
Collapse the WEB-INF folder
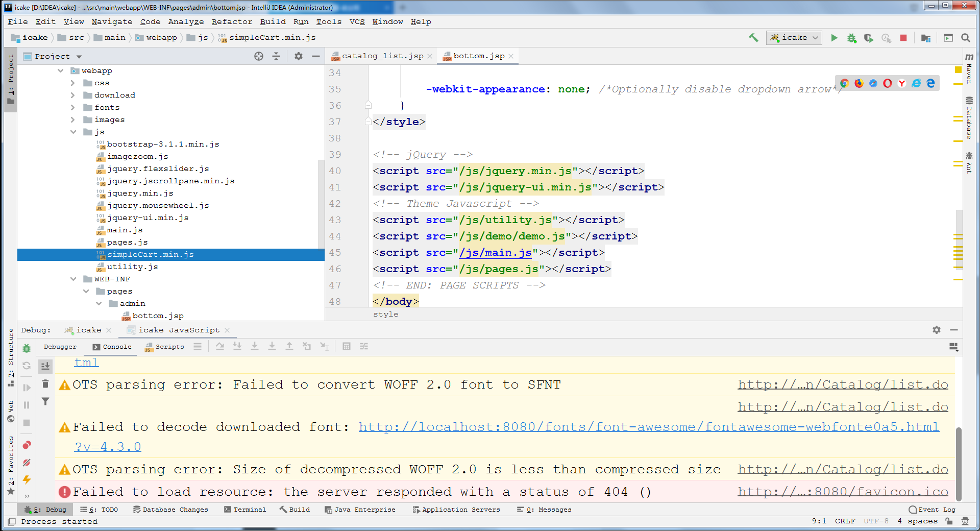(x=73, y=279)
